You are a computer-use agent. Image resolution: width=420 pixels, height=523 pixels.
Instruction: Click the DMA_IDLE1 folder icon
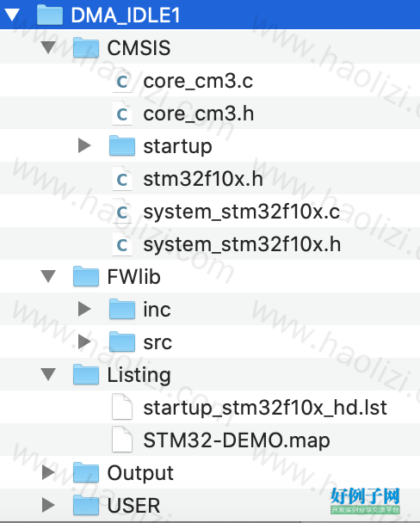tap(50, 15)
